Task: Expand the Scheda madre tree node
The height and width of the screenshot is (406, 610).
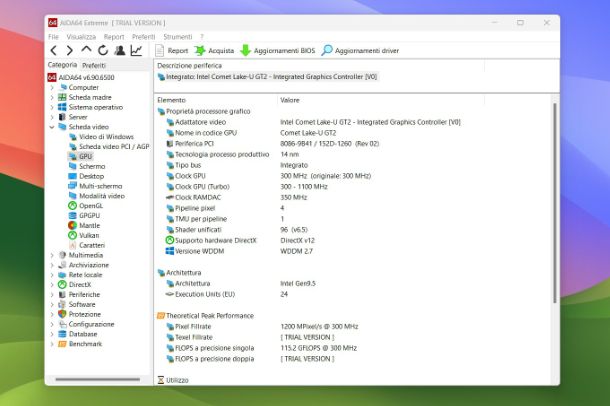Action: (x=52, y=97)
